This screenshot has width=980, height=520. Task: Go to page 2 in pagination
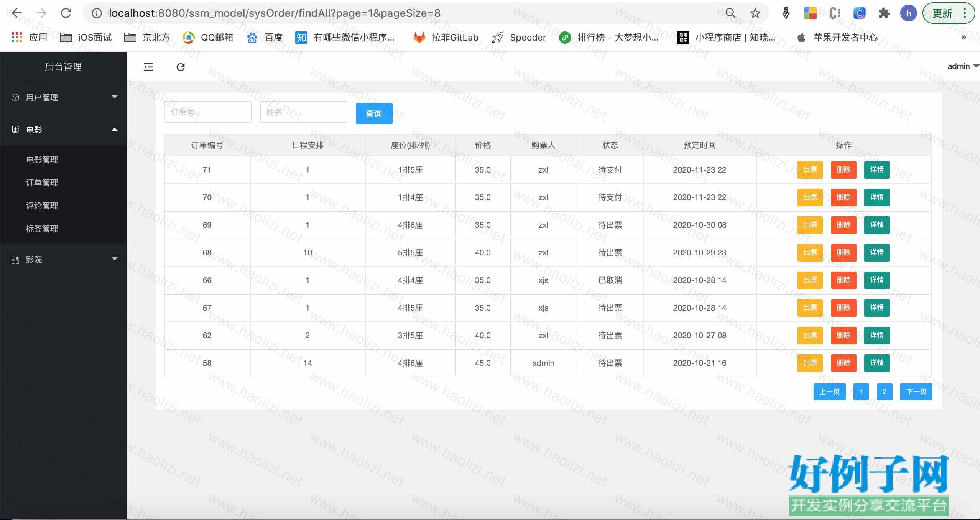(x=884, y=392)
